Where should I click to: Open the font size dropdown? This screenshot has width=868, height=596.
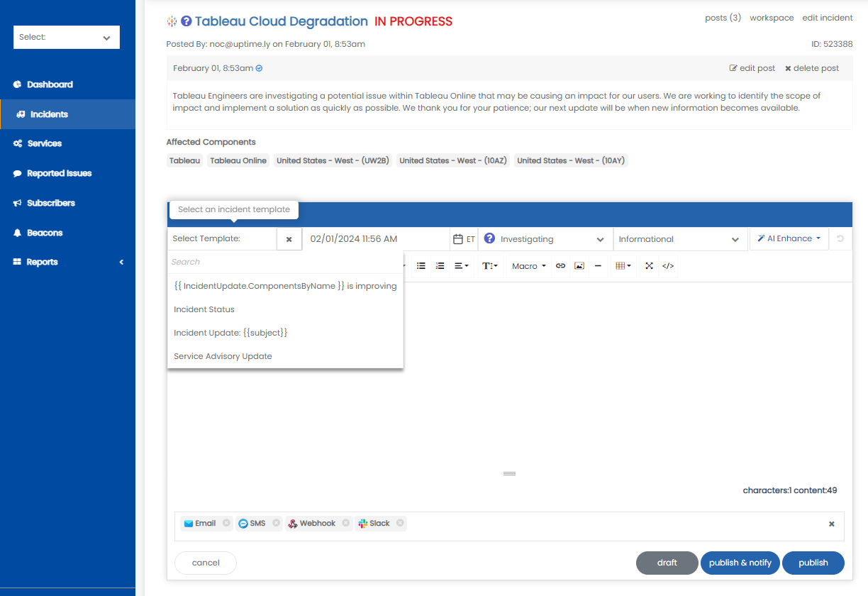(x=490, y=266)
